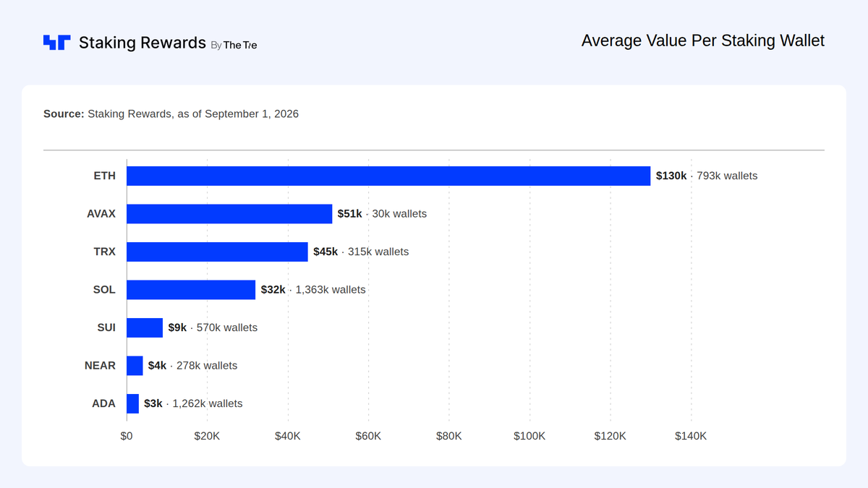
Task: Click the AVAX row label
Action: coord(101,214)
